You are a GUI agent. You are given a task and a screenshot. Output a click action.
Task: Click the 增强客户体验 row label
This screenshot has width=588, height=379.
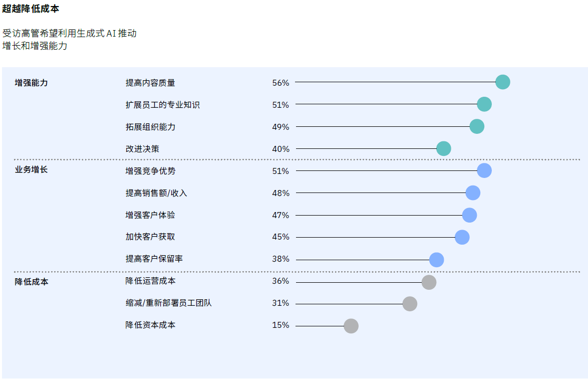150,215
